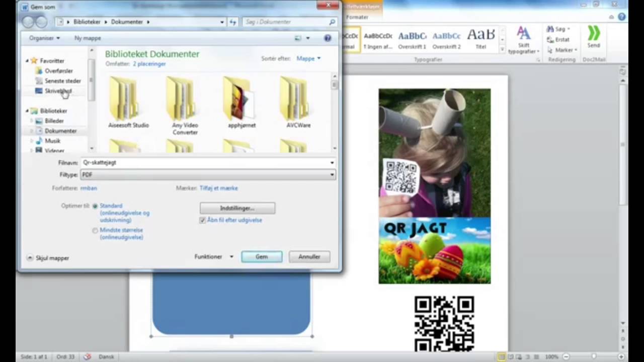Open Sortér efter Mappe dropdown
644x362 pixels.
click(x=308, y=59)
